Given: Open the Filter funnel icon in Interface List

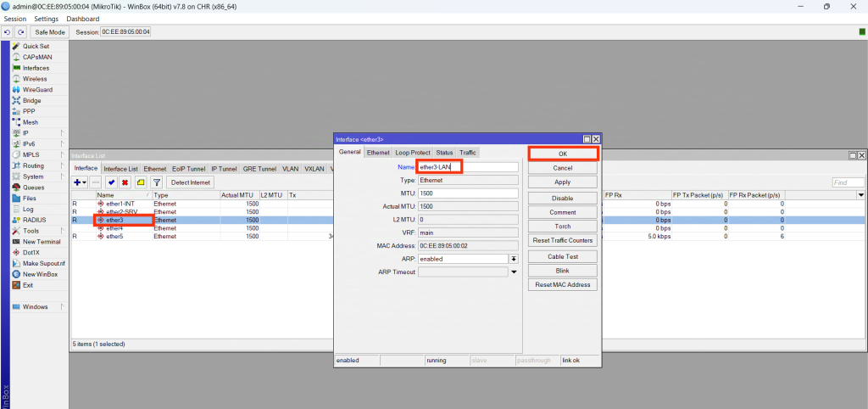Looking at the screenshot, I should tap(156, 182).
